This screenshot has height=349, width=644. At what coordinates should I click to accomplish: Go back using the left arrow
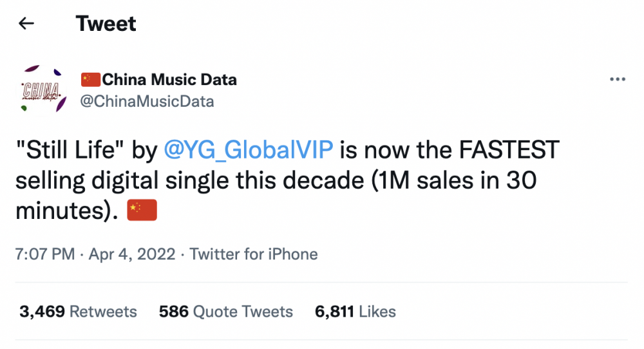click(x=26, y=23)
